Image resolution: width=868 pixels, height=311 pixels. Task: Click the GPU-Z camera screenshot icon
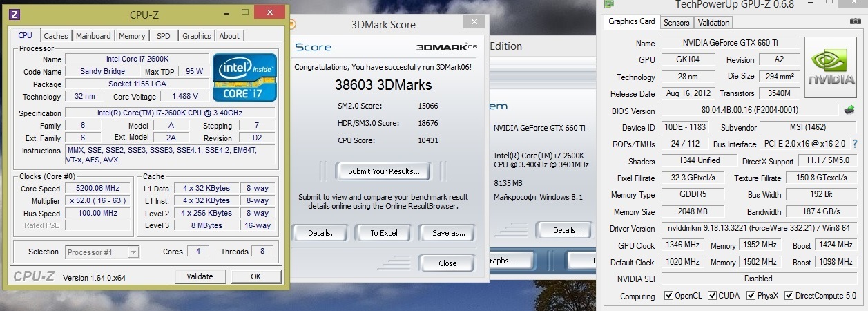(855, 22)
